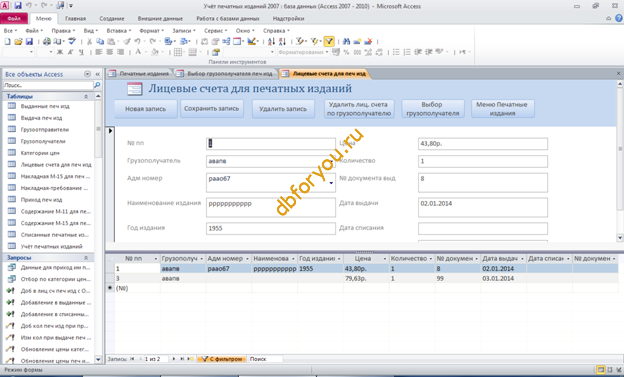This screenshot has width=624, height=377.
Task: Click the Find binoculars icon
Action: coord(346,41)
